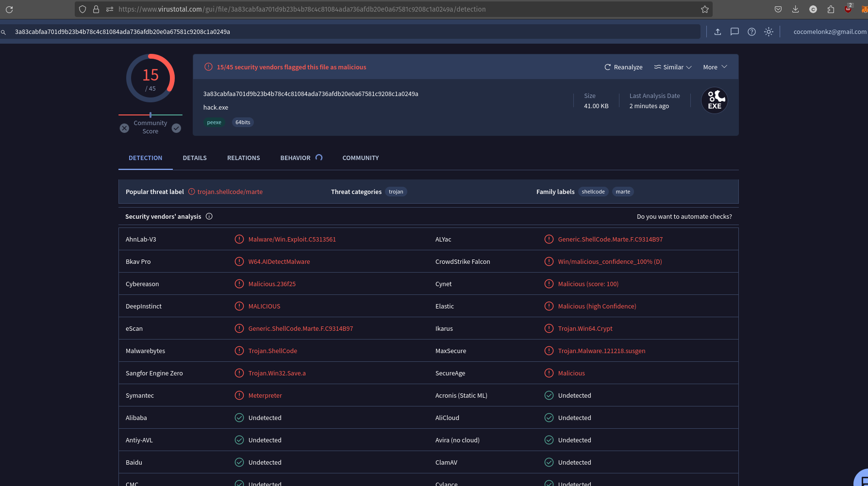This screenshot has height=486, width=868.
Task: Bookmark this page with the star icon
Action: 705,9
